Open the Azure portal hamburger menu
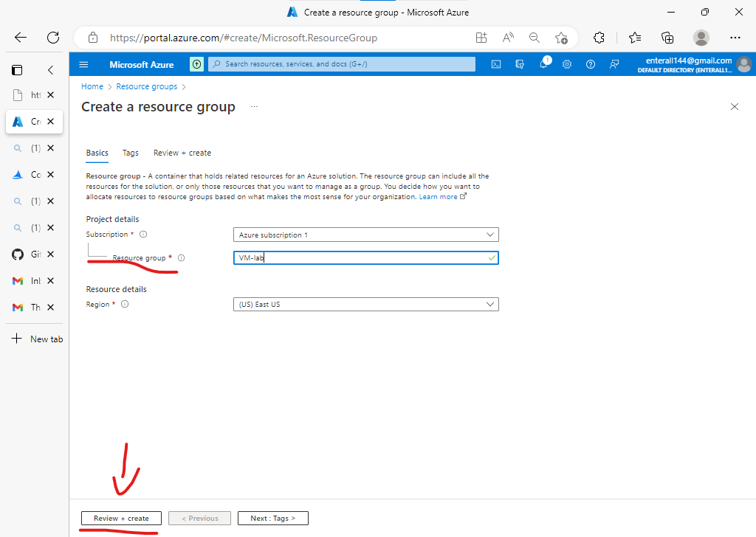Viewport: 756px width, 537px height. pyautogui.click(x=83, y=65)
